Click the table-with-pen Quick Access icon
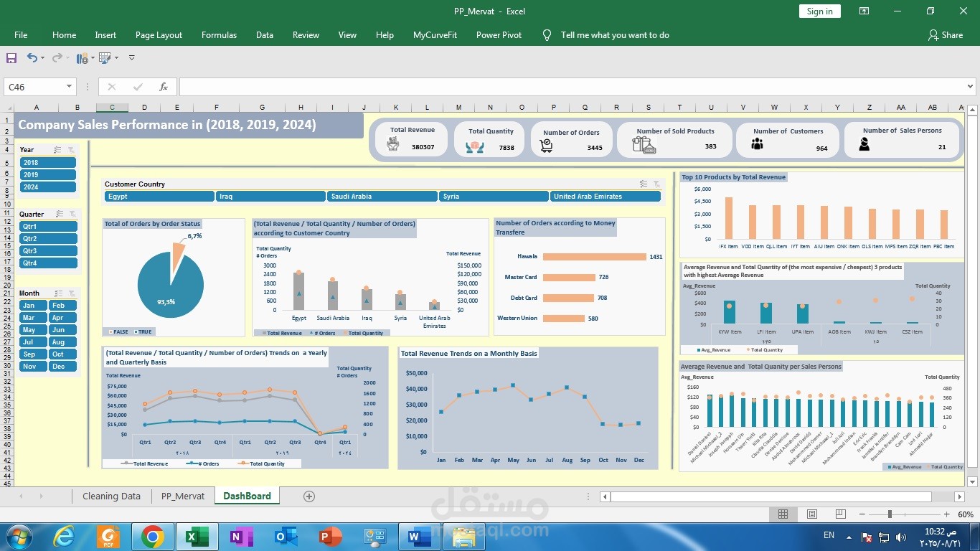The image size is (980, 551). click(x=105, y=57)
